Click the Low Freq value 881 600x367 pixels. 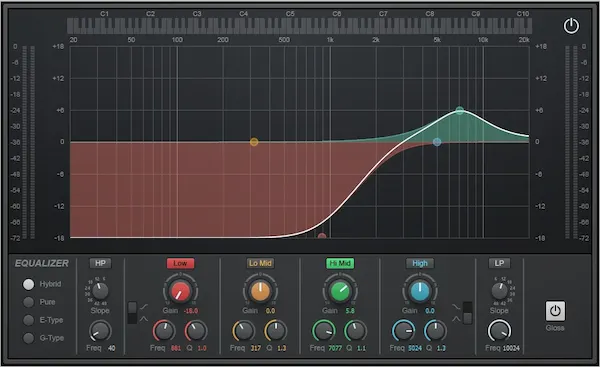176,348
